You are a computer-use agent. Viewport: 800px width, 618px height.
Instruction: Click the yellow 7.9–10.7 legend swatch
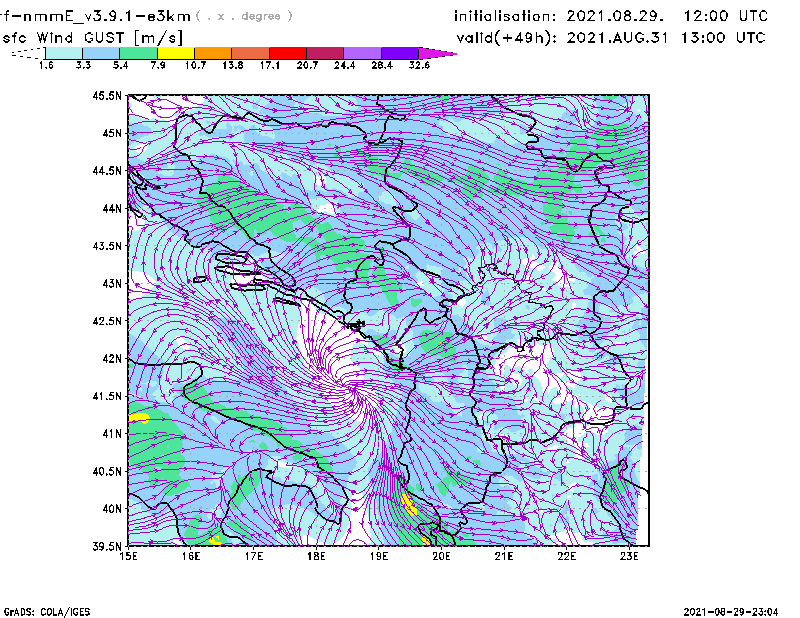pos(176,53)
